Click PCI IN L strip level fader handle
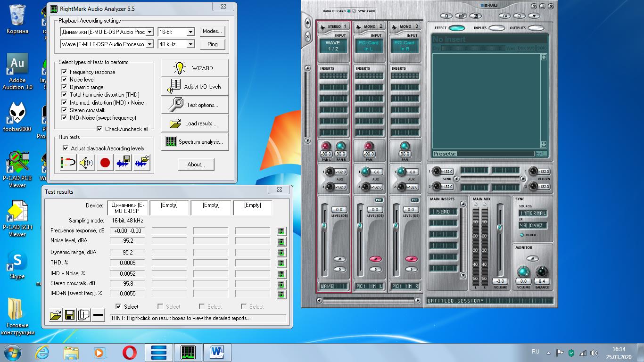The width and height of the screenshot is (644, 362). point(360,226)
